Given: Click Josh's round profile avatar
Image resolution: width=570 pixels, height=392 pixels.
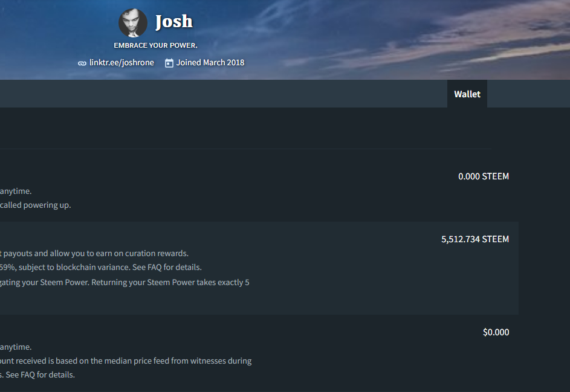Looking at the screenshot, I should (x=133, y=23).
